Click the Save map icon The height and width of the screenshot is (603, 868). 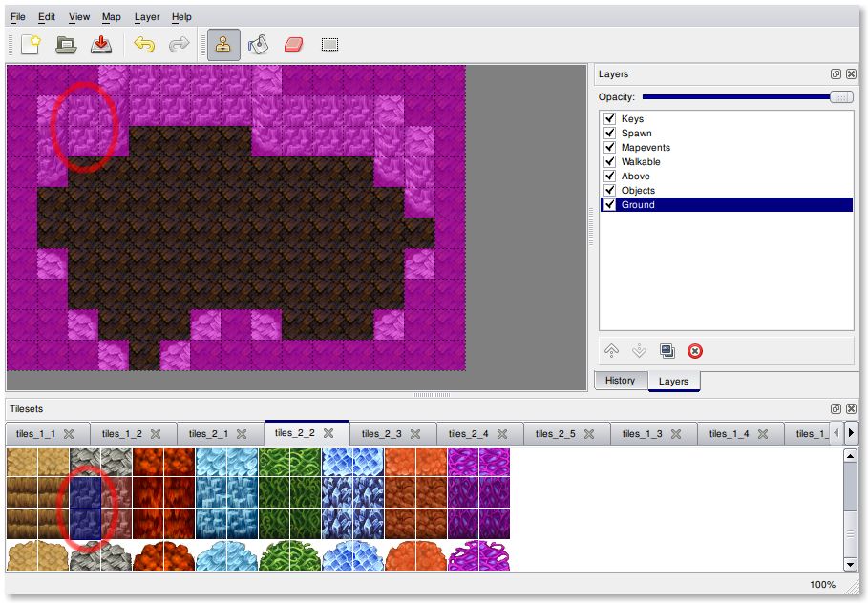(100, 44)
